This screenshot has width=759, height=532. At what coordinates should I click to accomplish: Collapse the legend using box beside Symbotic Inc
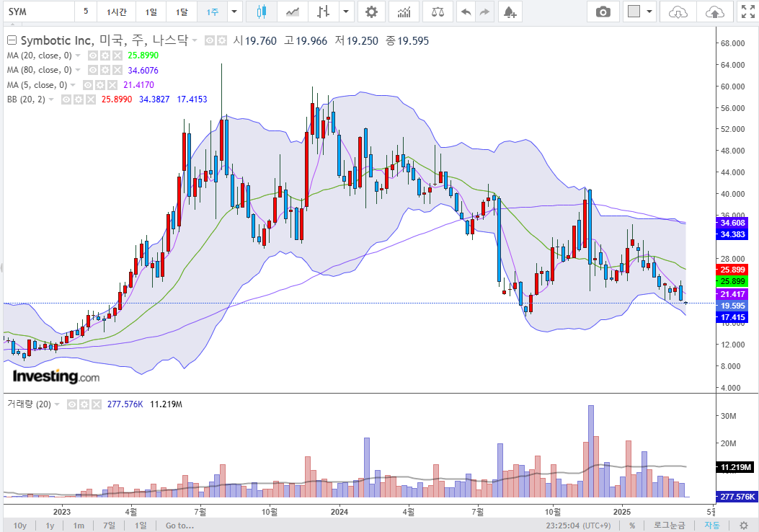pos(12,40)
